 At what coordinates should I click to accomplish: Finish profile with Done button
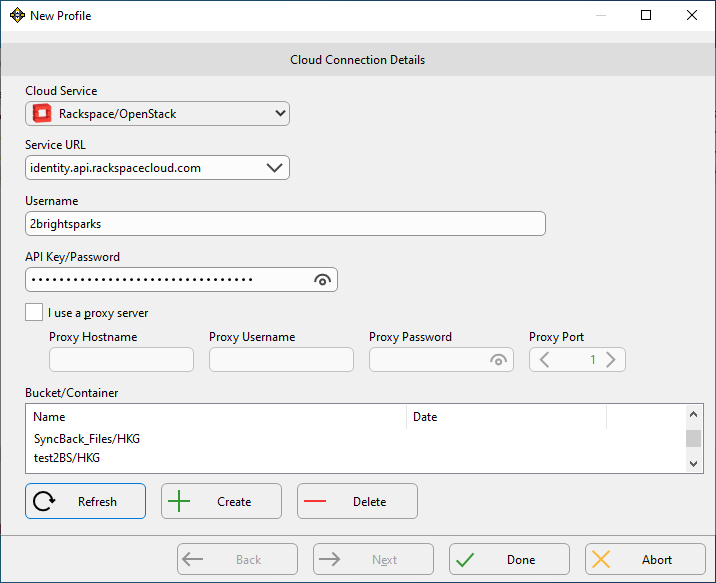click(509, 559)
